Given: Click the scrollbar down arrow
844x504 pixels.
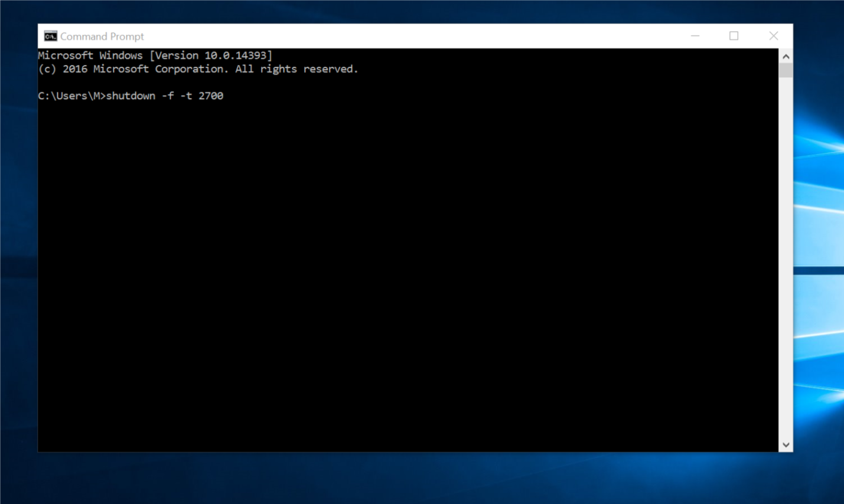Looking at the screenshot, I should (x=786, y=445).
